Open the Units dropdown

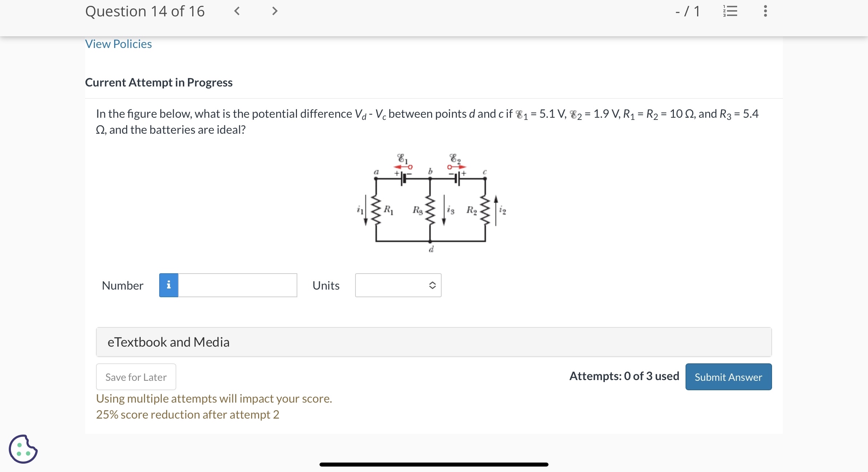pyautogui.click(x=398, y=286)
